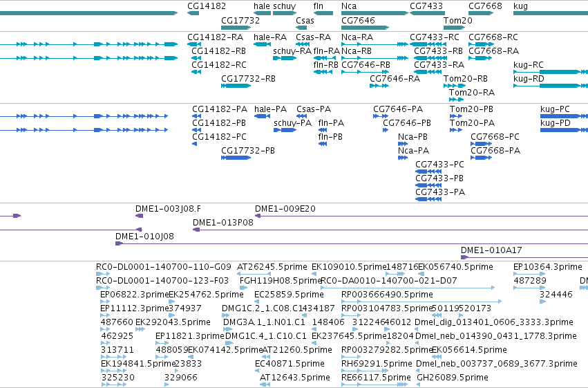Select transcript kug-RD
This screenshot has width=588, height=388.
[529, 79]
